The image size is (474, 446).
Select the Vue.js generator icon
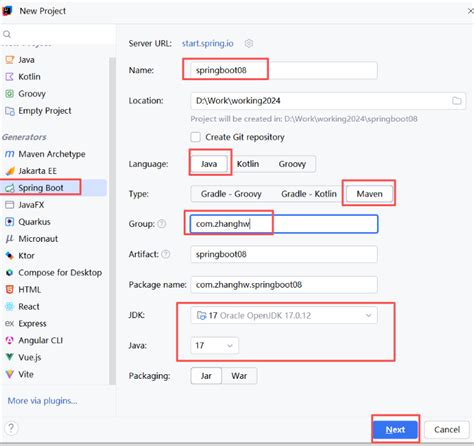[x=10, y=357]
